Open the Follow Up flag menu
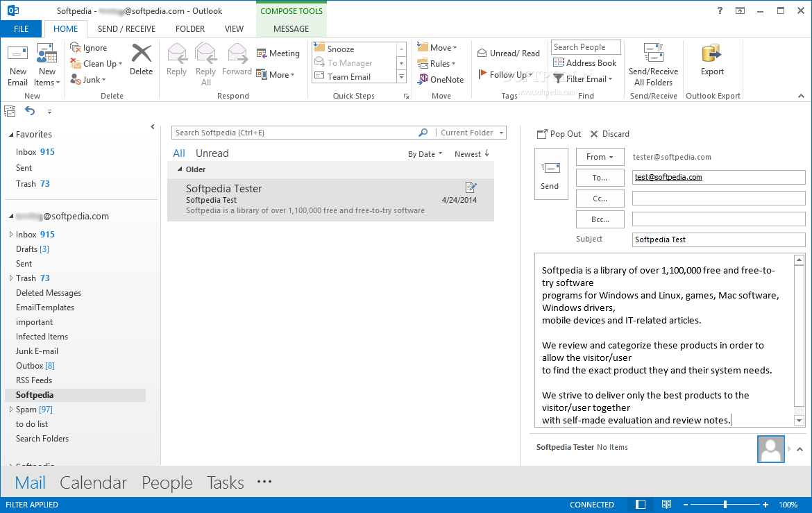 coord(505,74)
